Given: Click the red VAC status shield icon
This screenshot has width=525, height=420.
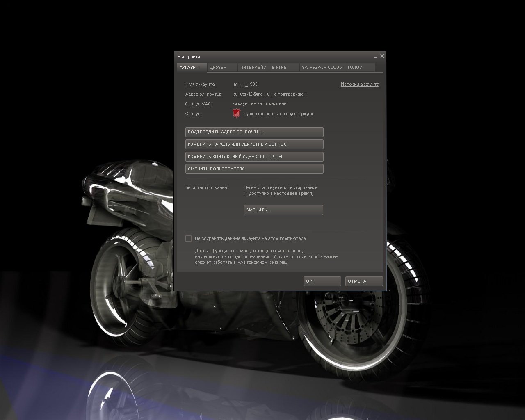Looking at the screenshot, I should click(237, 114).
